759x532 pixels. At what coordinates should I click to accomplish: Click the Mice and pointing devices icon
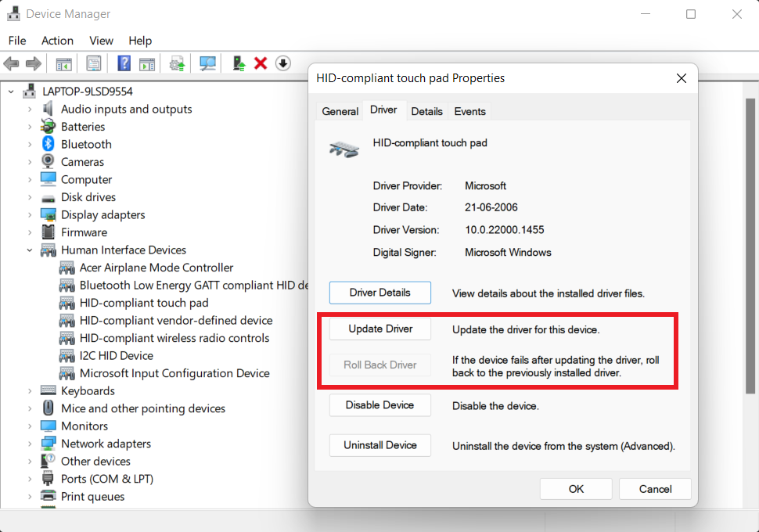coord(48,408)
